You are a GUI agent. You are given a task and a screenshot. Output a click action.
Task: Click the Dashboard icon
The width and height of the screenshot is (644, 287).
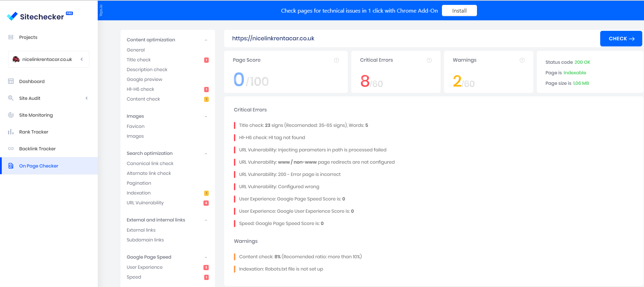(11, 81)
